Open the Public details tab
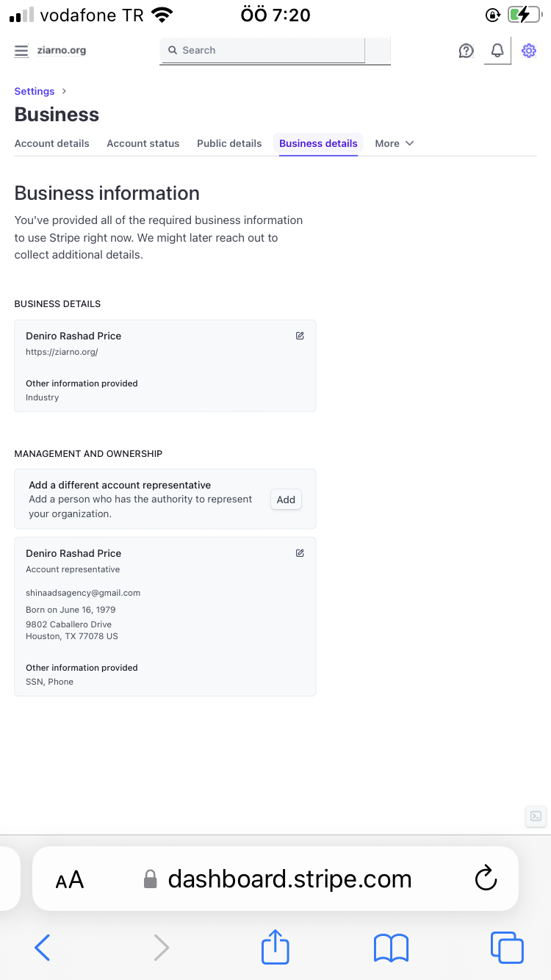The image size is (551, 980). [x=229, y=143]
